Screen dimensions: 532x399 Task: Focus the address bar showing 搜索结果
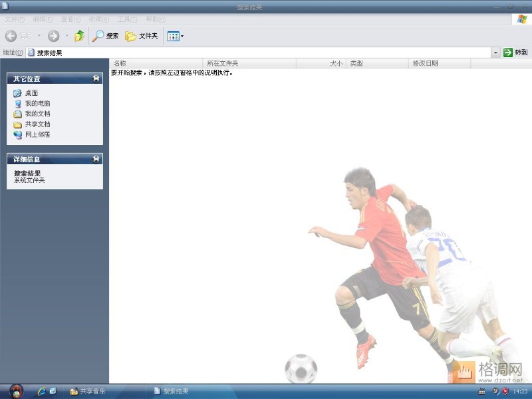[x=259, y=53]
